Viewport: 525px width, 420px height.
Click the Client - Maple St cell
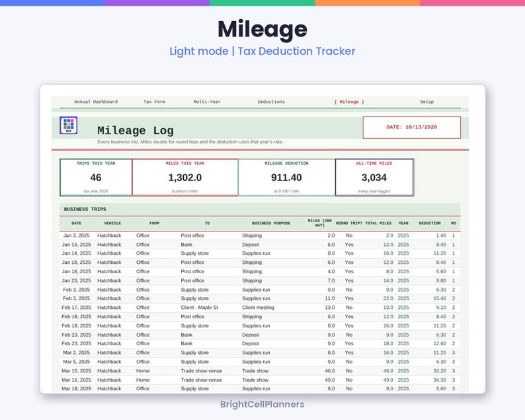pos(200,308)
